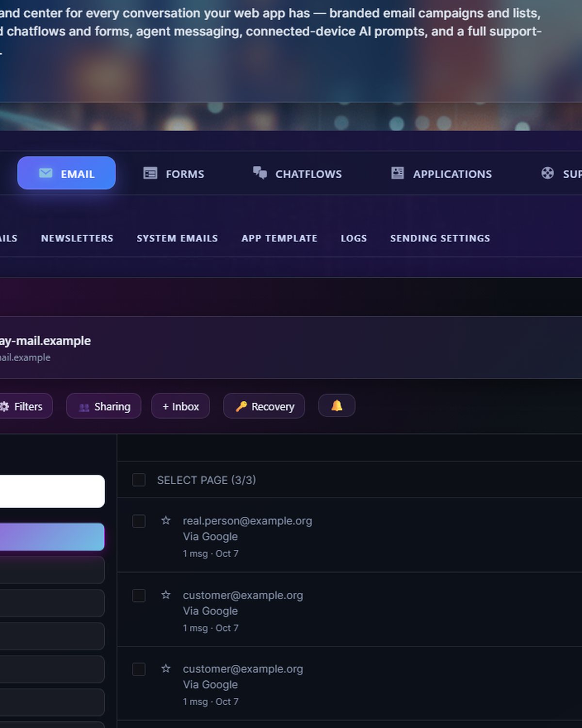
Task: Check the real.person@example.org message checkbox
Action: click(139, 521)
